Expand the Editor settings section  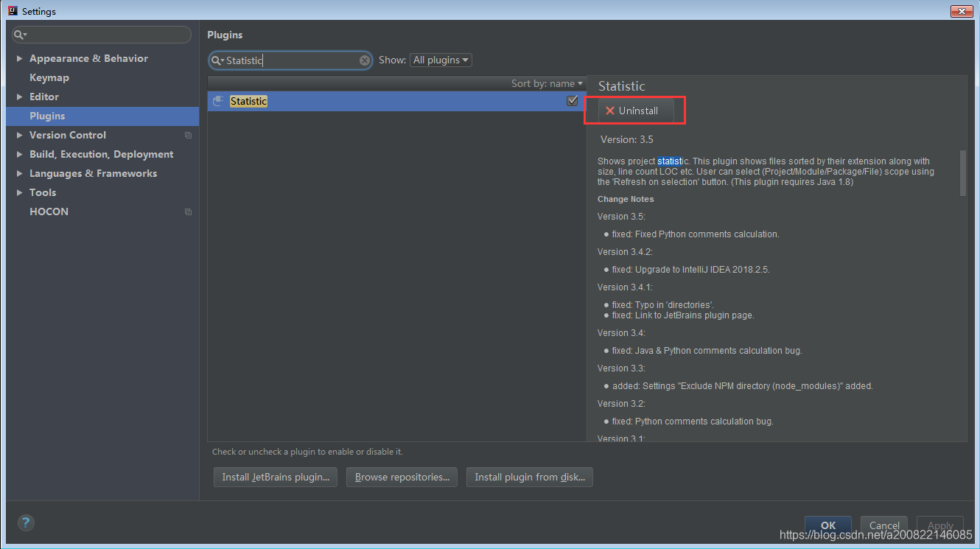pos(19,97)
